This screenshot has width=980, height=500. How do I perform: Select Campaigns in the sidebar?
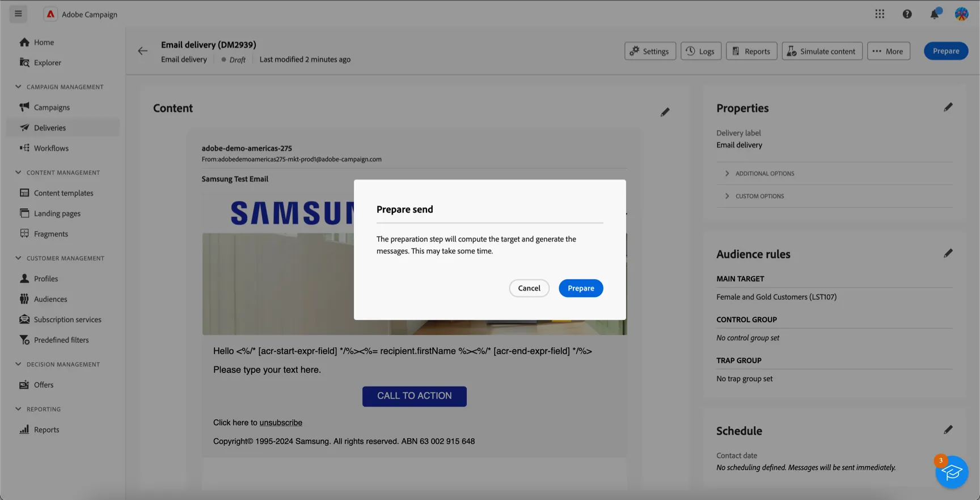52,107
